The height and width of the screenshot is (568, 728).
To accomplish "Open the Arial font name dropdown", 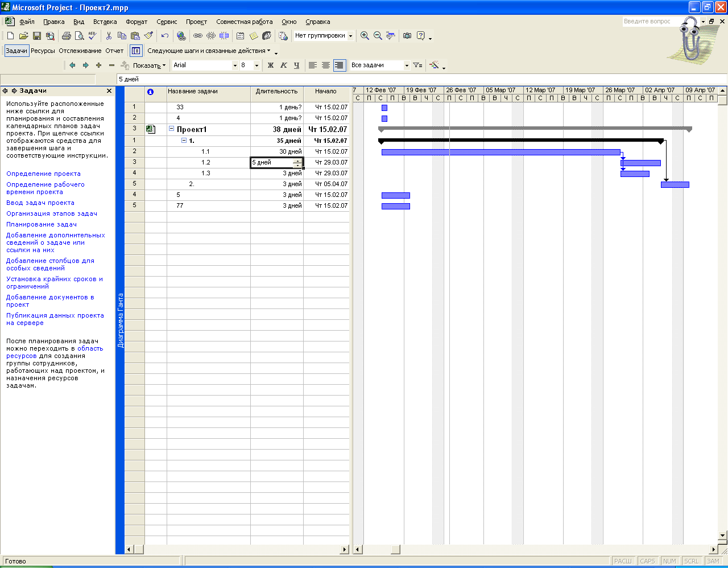I will tap(235, 65).
